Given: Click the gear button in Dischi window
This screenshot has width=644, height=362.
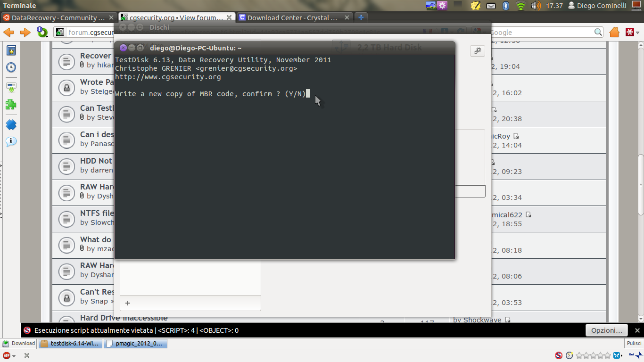Looking at the screenshot, I should [477, 51].
